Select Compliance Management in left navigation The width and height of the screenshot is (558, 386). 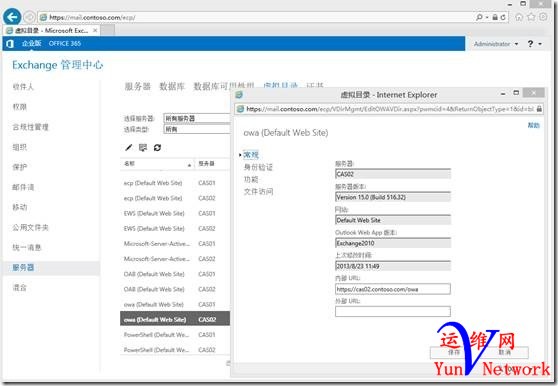tap(30, 127)
